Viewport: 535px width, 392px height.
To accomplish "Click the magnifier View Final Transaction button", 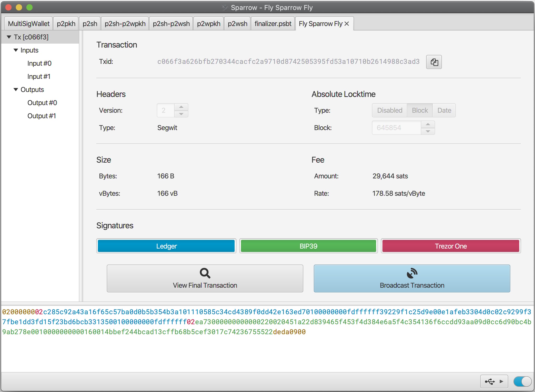I will point(205,278).
